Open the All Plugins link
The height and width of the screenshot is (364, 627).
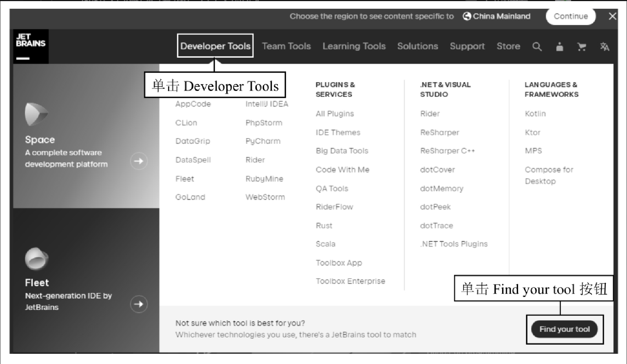334,113
